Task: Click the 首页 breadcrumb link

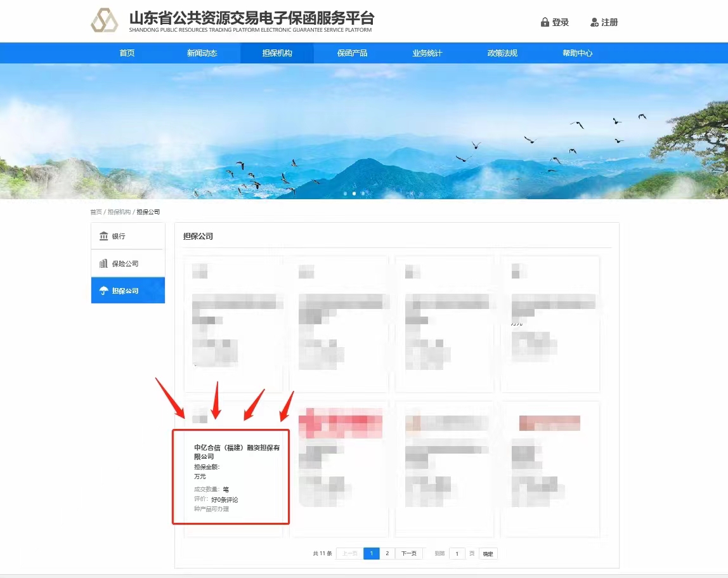Action: tap(96, 212)
